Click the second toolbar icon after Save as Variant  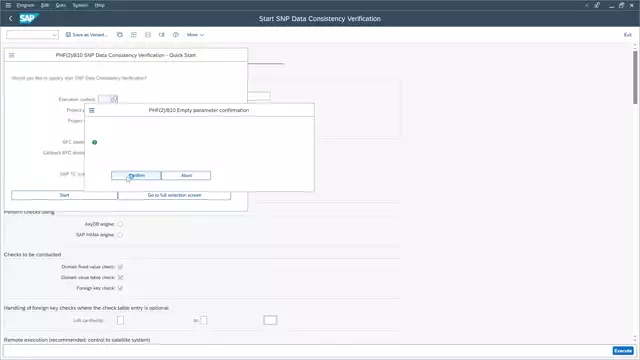coord(134,35)
